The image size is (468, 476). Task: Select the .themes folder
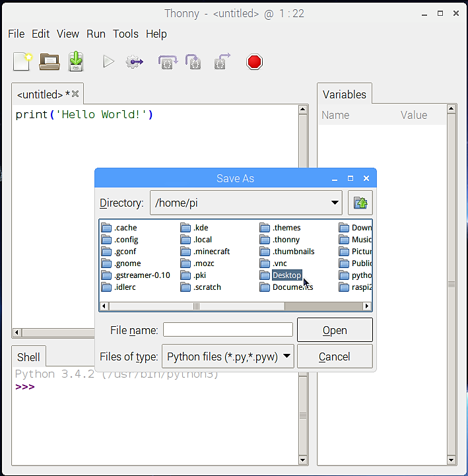[280, 228]
